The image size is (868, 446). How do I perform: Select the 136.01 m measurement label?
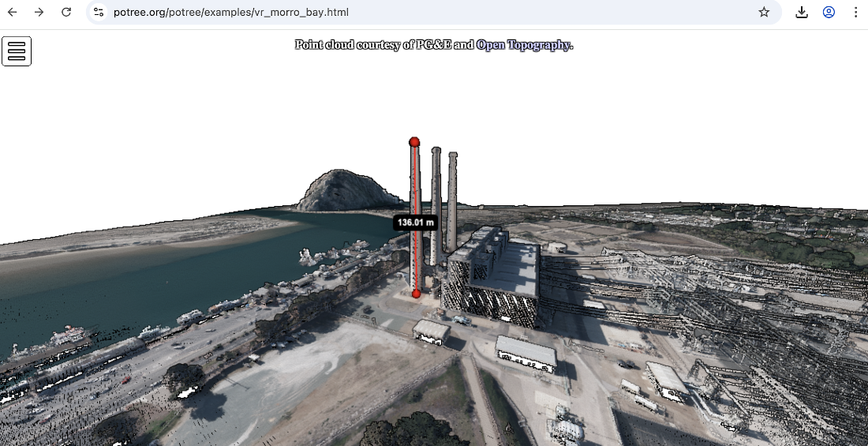416,223
